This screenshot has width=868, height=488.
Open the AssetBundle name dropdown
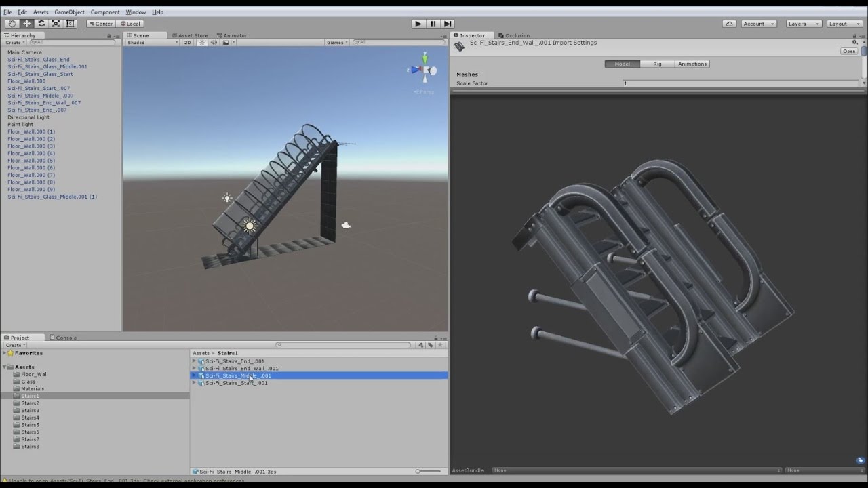636,470
